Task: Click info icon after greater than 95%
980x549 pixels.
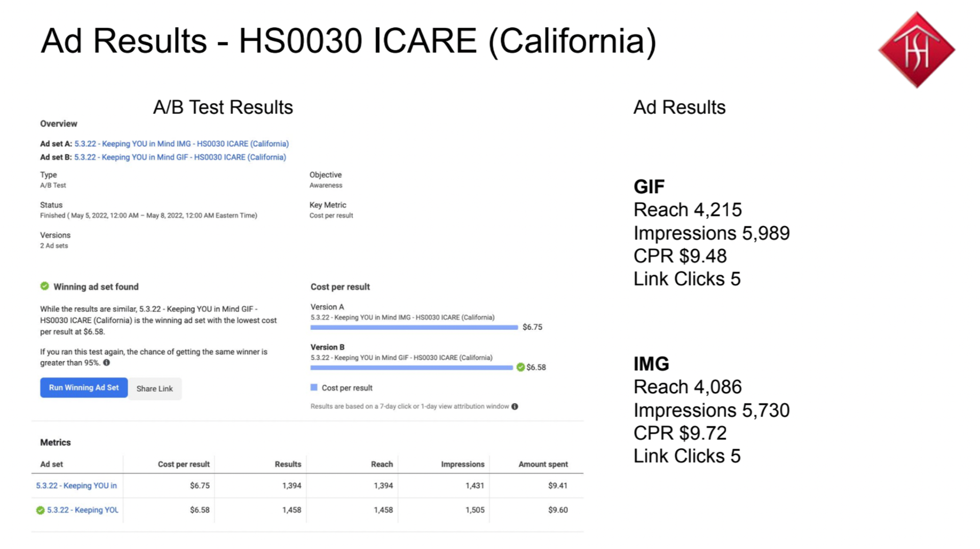Action: click(106, 363)
